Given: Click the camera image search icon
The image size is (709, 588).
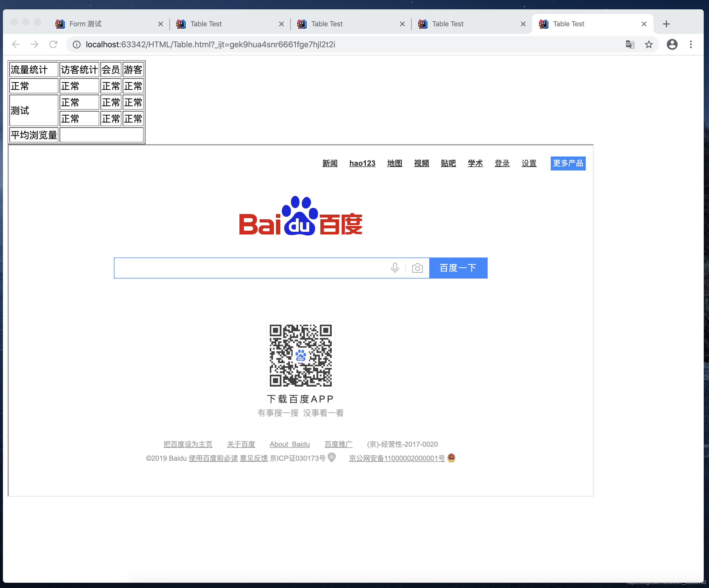Looking at the screenshot, I should point(417,268).
